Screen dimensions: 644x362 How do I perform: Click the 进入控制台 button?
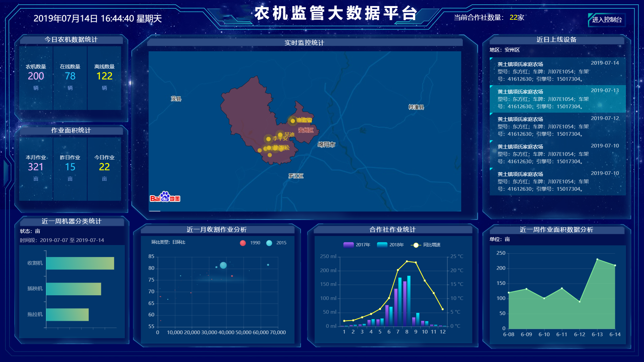[606, 20]
